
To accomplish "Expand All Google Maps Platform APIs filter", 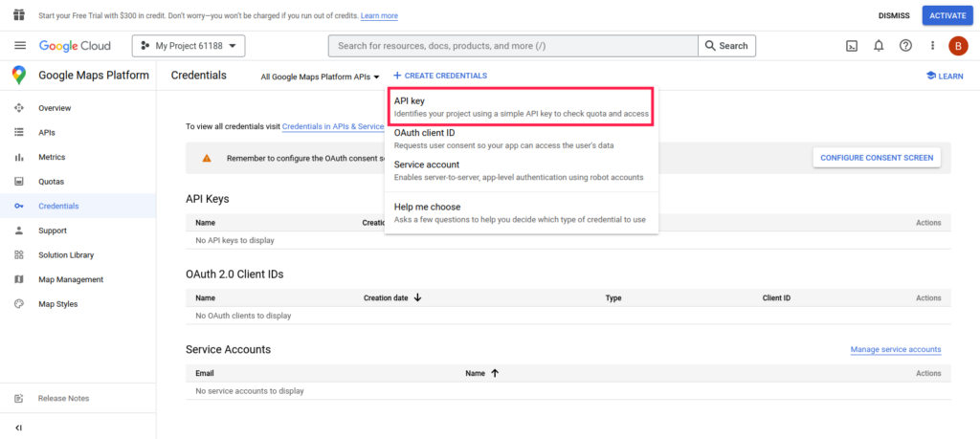I will pos(320,77).
